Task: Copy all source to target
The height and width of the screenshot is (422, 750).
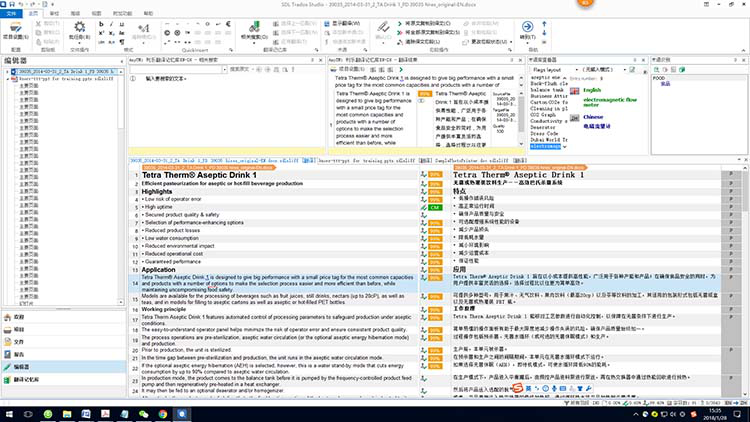Action: click(428, 33)
